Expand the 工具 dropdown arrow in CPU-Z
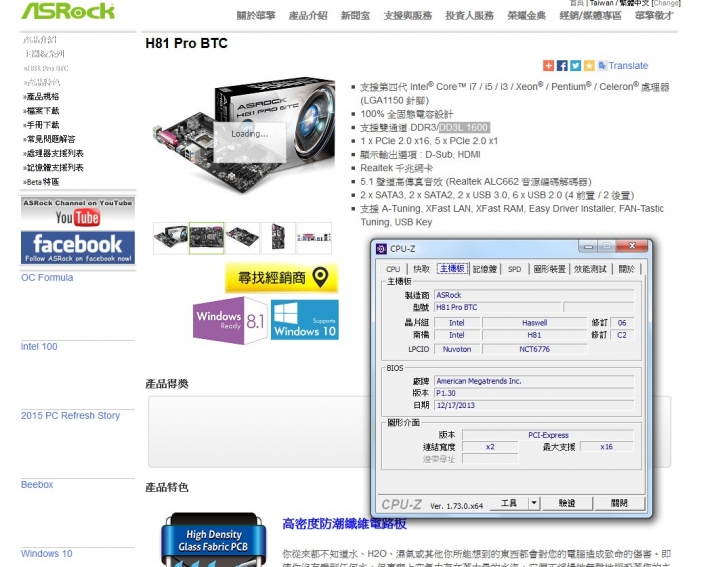The image size is (720, 567). coord(534,503)
